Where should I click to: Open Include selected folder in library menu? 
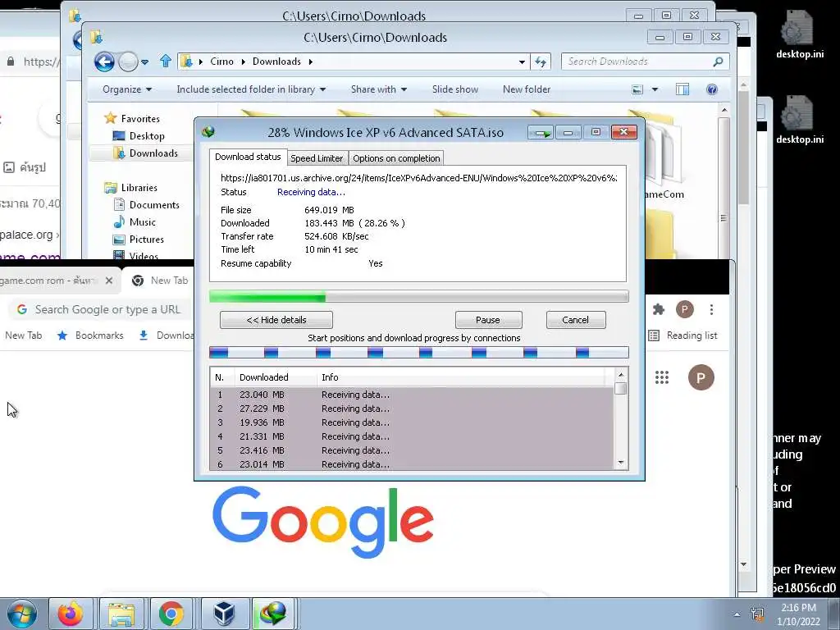tap(251, 89)
